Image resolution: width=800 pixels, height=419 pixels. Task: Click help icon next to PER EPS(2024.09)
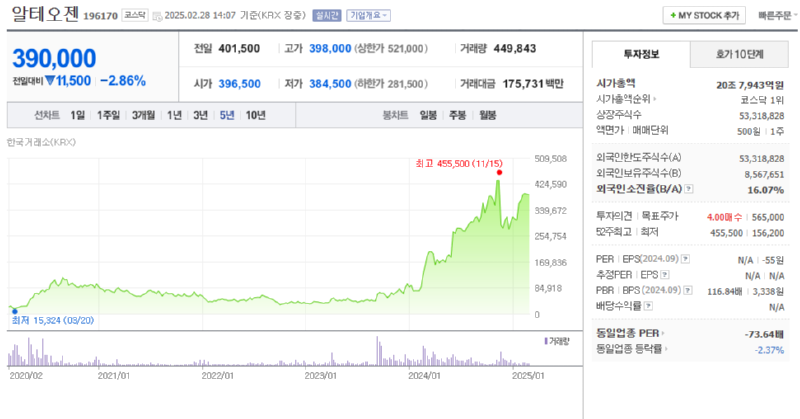tap(686, 259)
